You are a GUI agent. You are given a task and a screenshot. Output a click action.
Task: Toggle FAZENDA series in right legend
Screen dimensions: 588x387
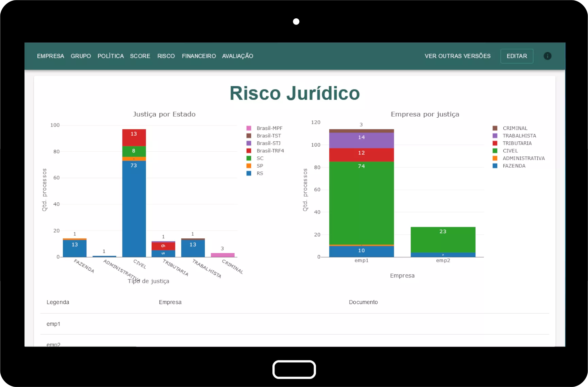509,166
